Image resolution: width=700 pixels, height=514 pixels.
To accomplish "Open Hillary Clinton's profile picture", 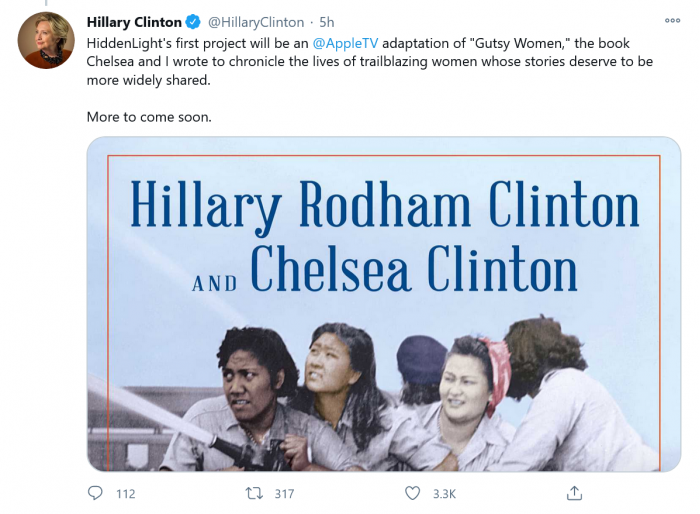I will point(45,40).
